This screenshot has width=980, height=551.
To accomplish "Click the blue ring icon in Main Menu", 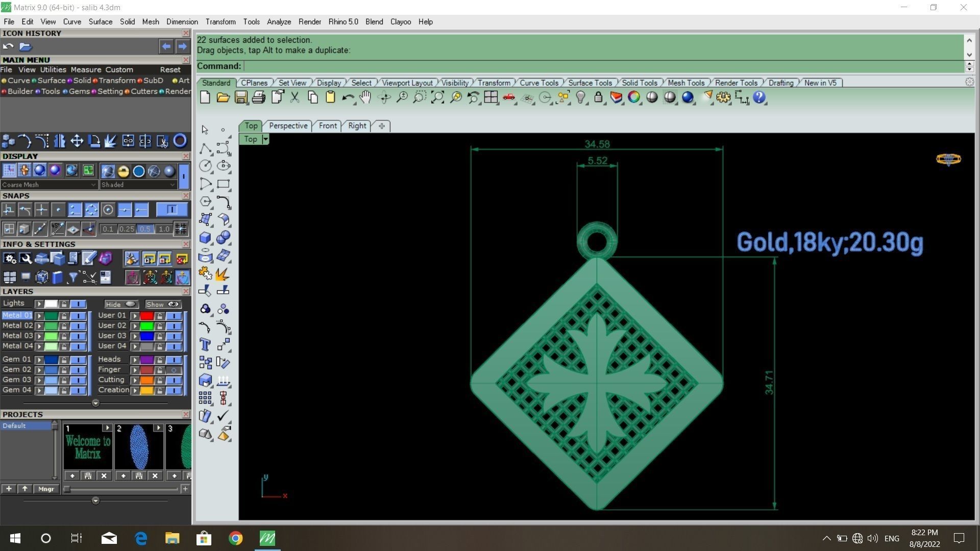I will point(180,141).
